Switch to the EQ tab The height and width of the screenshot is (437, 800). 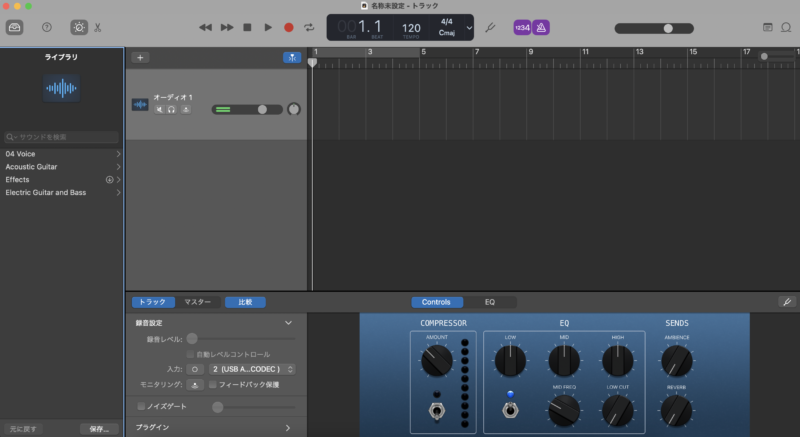(489, 301)
